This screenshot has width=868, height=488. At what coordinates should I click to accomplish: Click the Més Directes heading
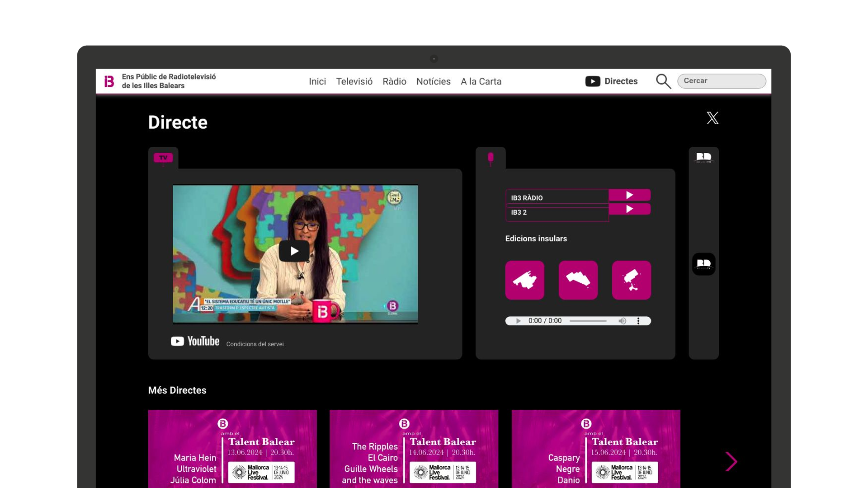[x=177, y=390]
